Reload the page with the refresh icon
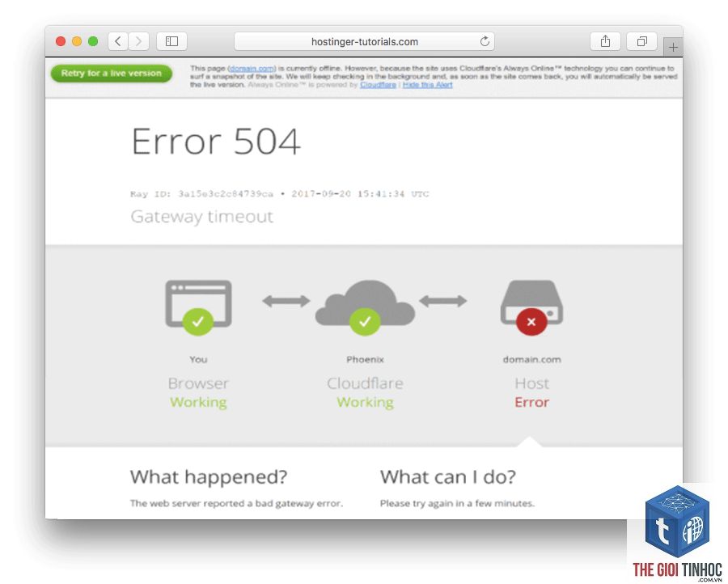The image size is (728, 584). coord(485,41)
